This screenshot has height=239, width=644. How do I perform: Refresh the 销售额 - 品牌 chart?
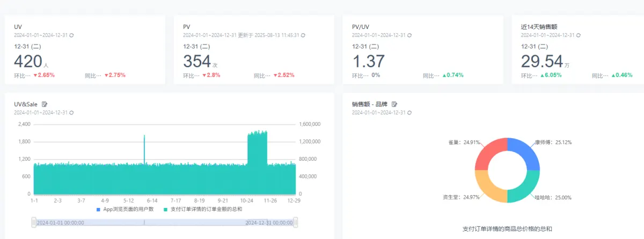tap(409, 113)
